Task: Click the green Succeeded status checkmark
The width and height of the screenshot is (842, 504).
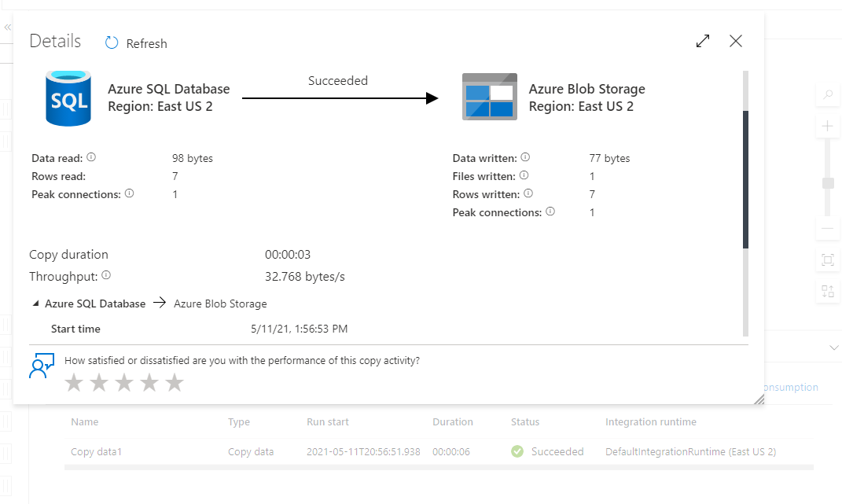Action: click(517, 451)
